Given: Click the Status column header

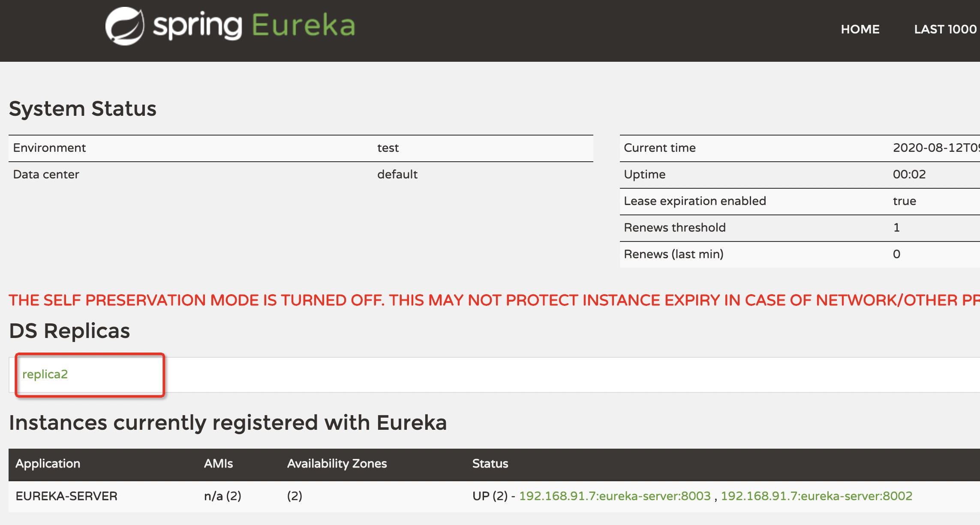Looking at the screenshot, I should [x=490, y=464].
